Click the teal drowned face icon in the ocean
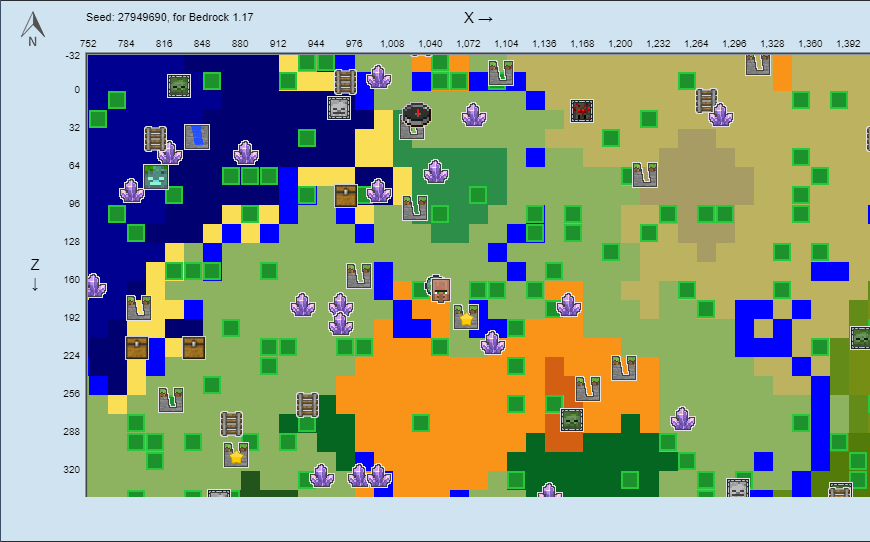870x542 pixels. (x=155, y=177)
